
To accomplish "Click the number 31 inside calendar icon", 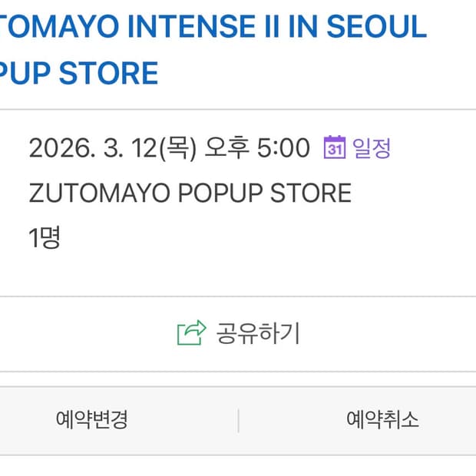I will coord(335,149).
